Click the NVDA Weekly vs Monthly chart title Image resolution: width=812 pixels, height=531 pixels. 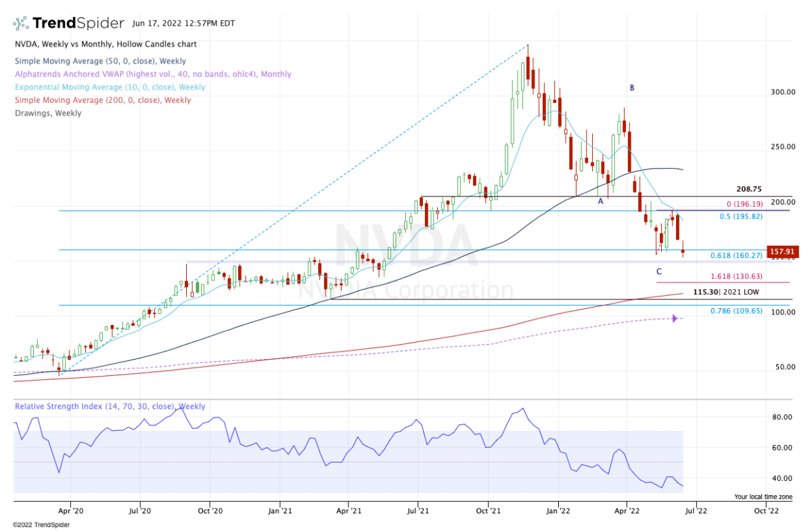(105, 44)
